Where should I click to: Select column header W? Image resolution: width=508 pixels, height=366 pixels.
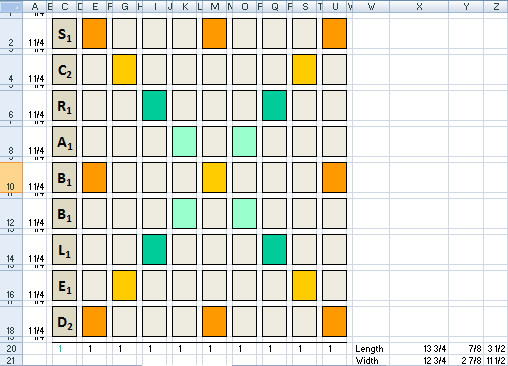click(371, 6)
